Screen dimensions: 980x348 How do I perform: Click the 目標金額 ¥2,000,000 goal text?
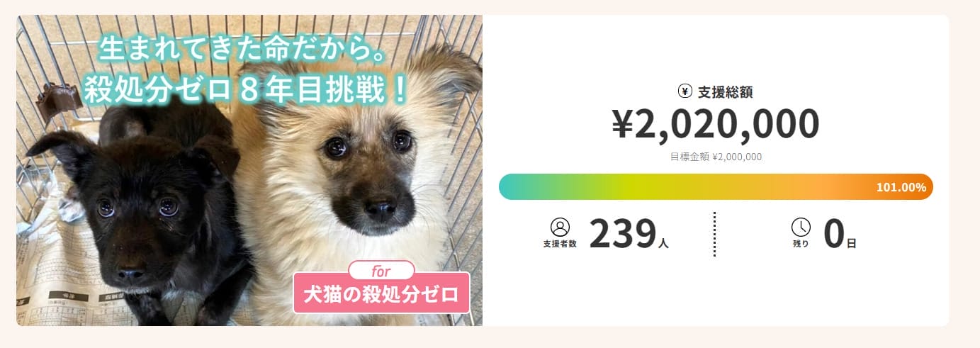[x=716, y=157]
